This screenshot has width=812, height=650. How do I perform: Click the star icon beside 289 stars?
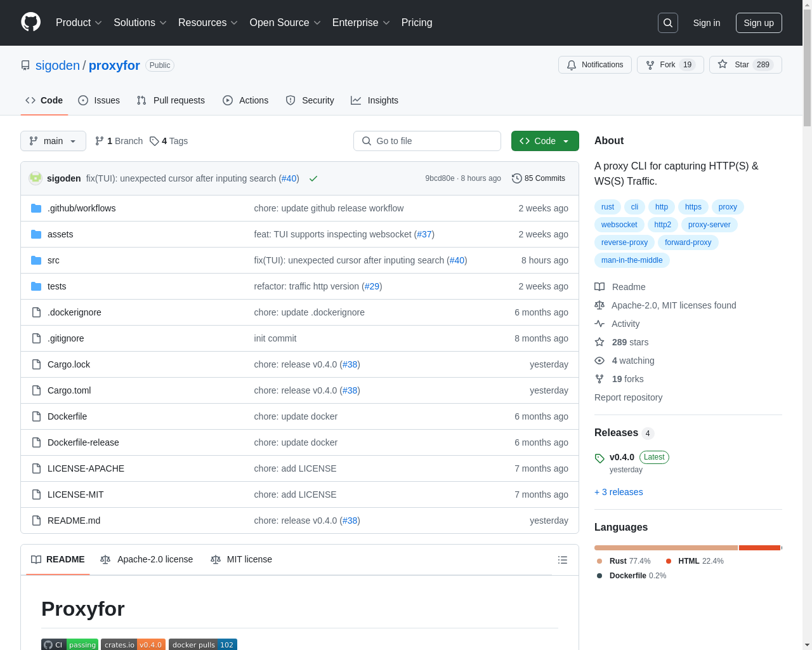point(599,342)
